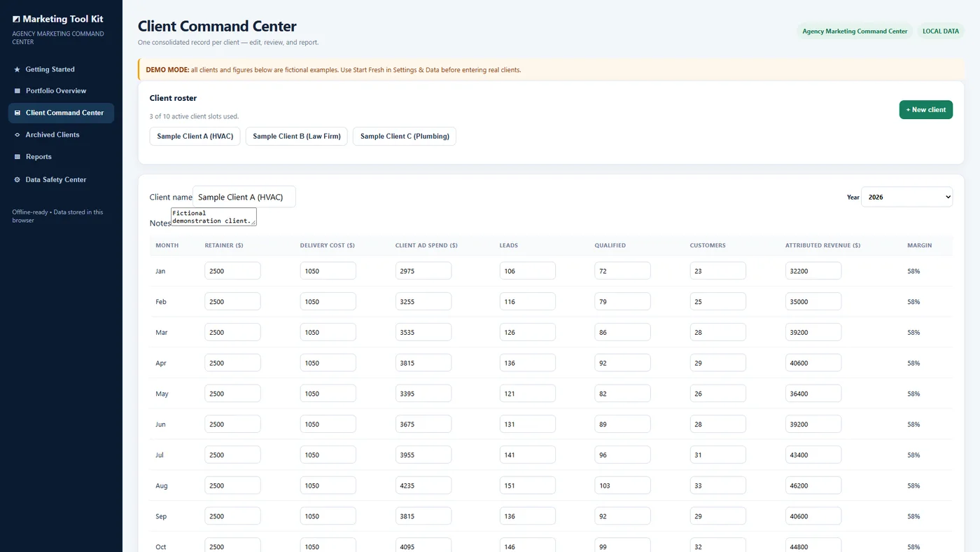Click the Jan Attributed Revenue field showing 32200
The width and height of the screenshot is (980, 552).
[813, 271]
